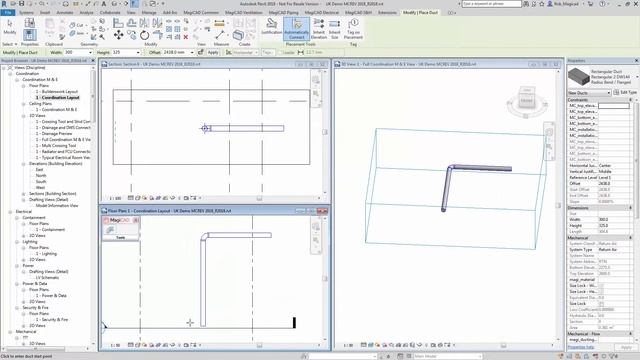The image size is (640, 360).
Task: Click the Join geometry tool
Action: click(77, 33)
